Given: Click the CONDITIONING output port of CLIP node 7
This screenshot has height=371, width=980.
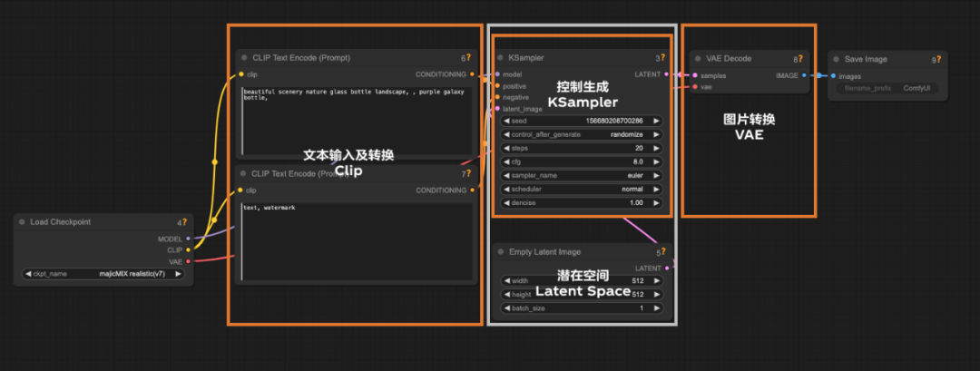Looking at the screenshot, I should coord(472,190).
